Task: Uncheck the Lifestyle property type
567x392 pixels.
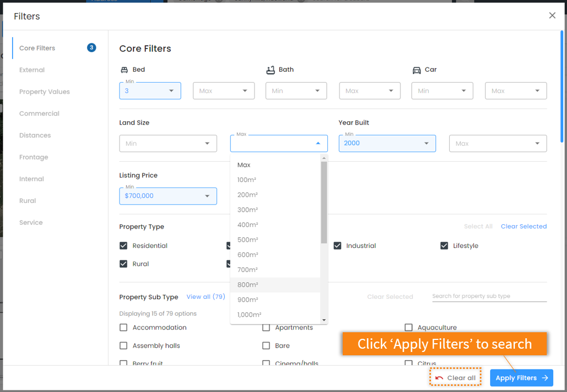Action: coord(444,246)
